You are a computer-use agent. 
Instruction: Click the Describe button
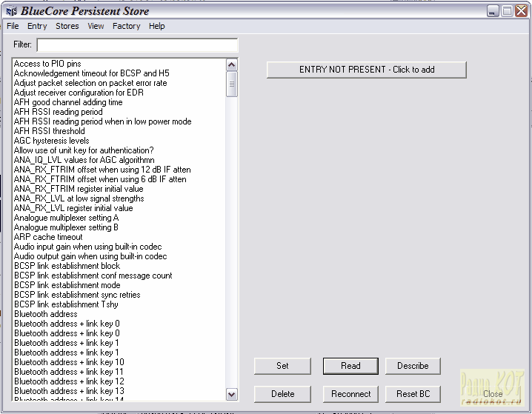413,366
